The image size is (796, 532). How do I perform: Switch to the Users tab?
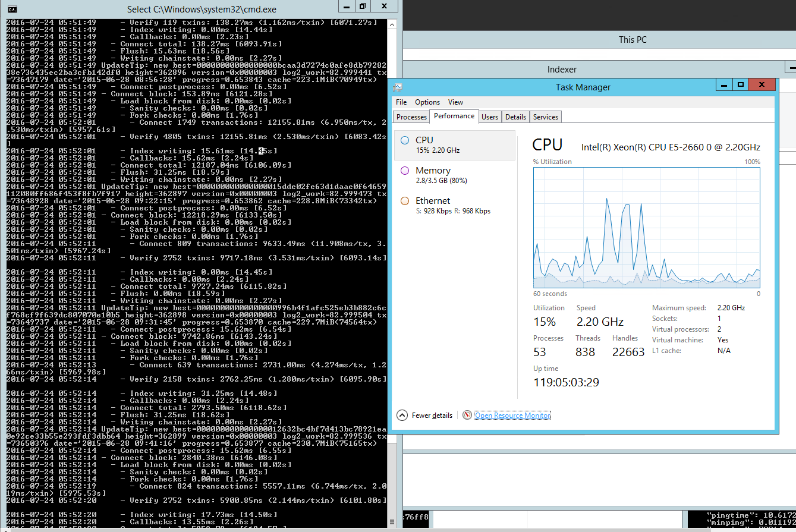tap(490, 117)
